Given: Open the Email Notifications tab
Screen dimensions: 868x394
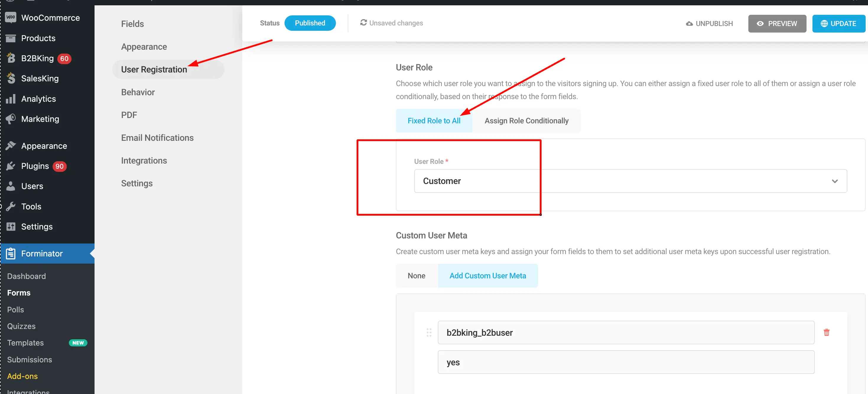Looking at the screenshot, I should point(157,138).
